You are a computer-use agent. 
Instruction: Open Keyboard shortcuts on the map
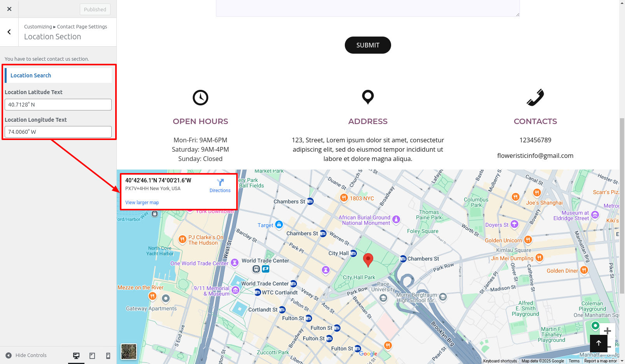click(x=500, y=361)
